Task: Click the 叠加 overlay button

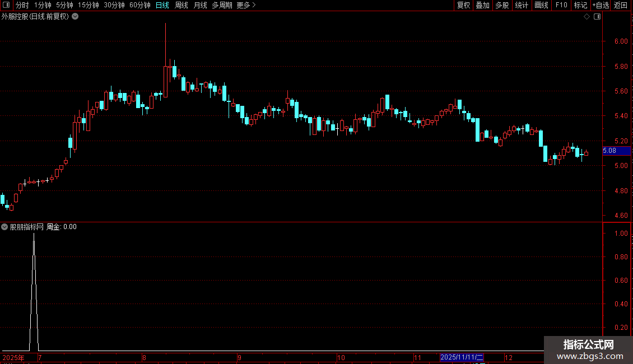Action: 482,5
